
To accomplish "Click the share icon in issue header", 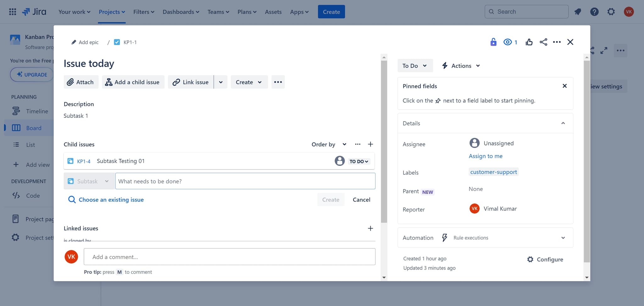I will (x=543, y=42).
